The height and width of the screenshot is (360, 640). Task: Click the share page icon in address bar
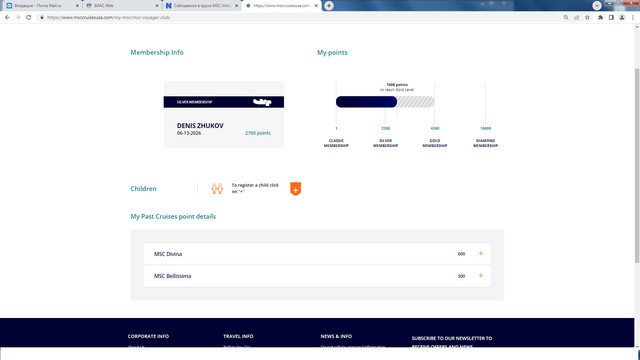coord(576,18)
